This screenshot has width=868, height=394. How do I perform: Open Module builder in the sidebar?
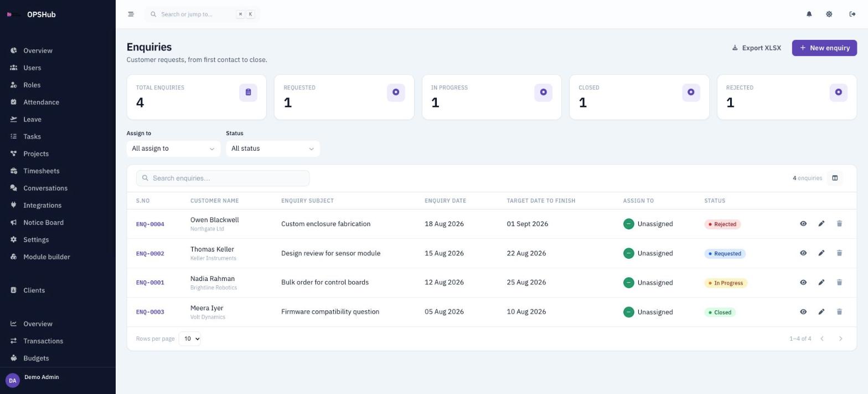(58, 257)
